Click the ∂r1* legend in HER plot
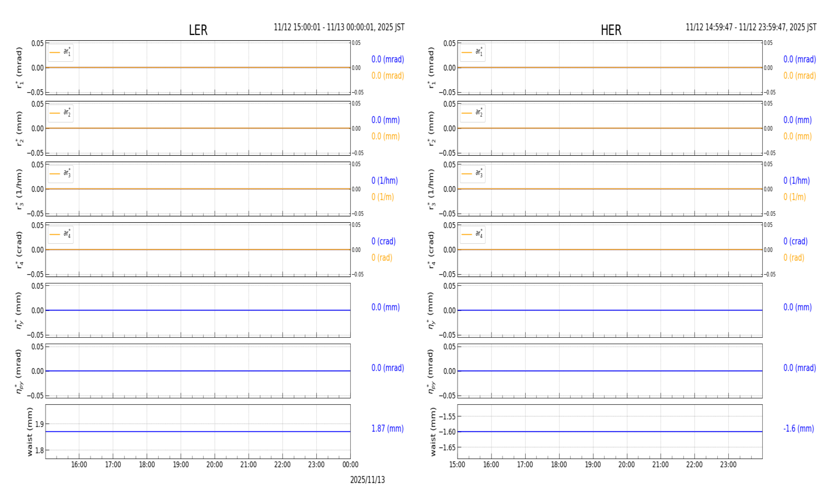 tap(472, 52)
